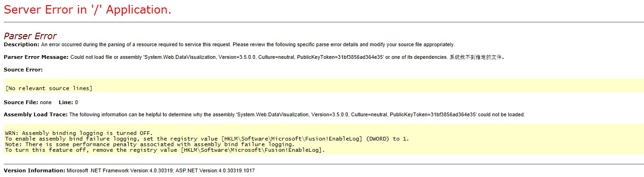Click the Version Information label
The height and width of the screenshot is (177, 644).
[x=35, y=170]
